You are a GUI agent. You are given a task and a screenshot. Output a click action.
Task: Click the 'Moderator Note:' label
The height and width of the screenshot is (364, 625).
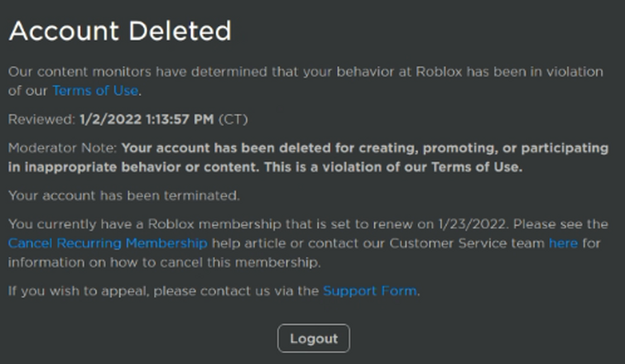tap(62, 148)
